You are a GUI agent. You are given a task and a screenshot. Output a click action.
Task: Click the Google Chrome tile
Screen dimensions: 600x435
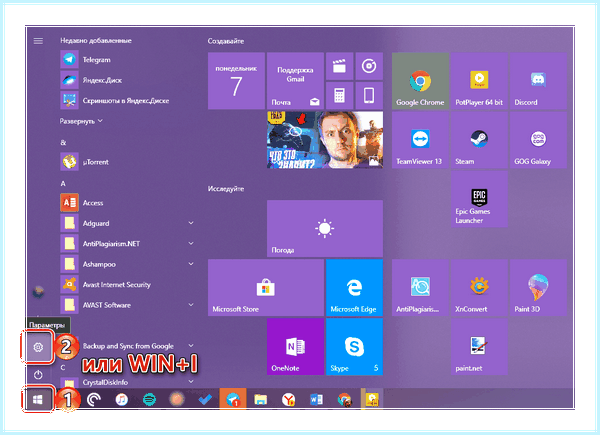pyautogui.click(x=420, y=81)
